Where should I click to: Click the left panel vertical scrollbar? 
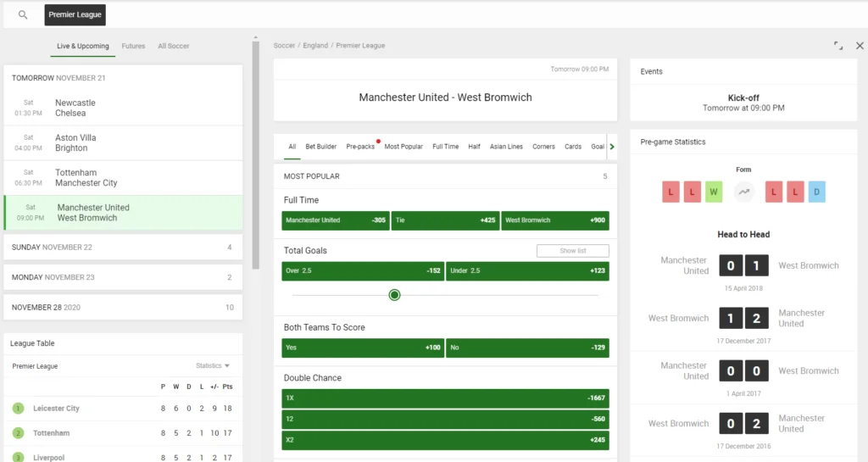click(255, 155)
